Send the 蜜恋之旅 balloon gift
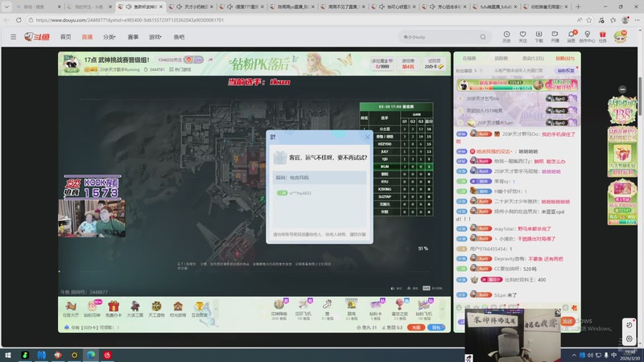This screenshot has width=644, height=362. (x=399, y=310)
